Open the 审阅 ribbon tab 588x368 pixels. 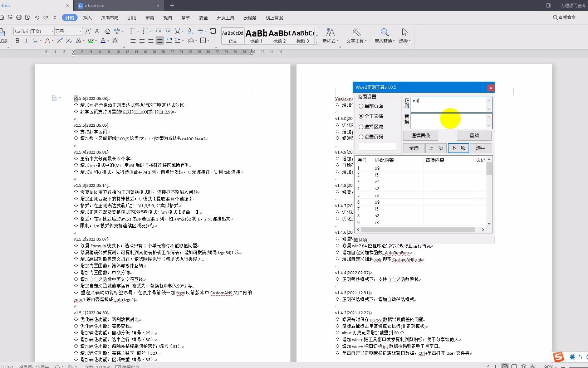click(x=150, y=18)
